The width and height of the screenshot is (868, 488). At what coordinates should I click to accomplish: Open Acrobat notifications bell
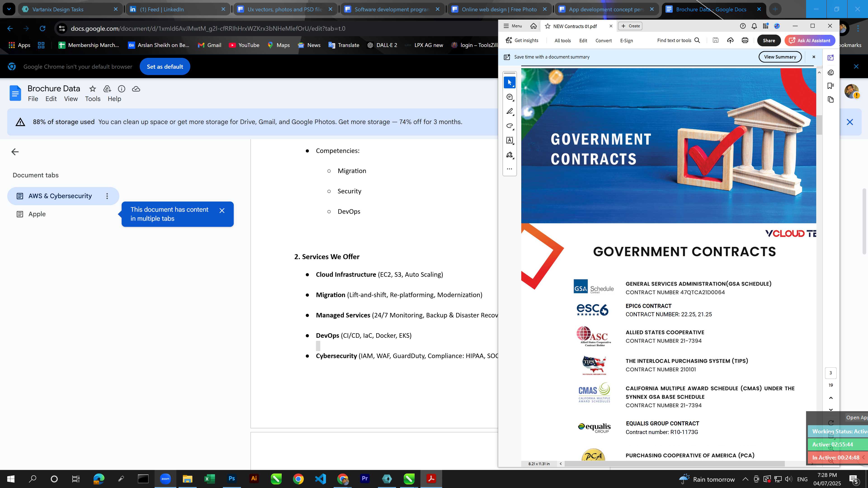coord(754,26)
